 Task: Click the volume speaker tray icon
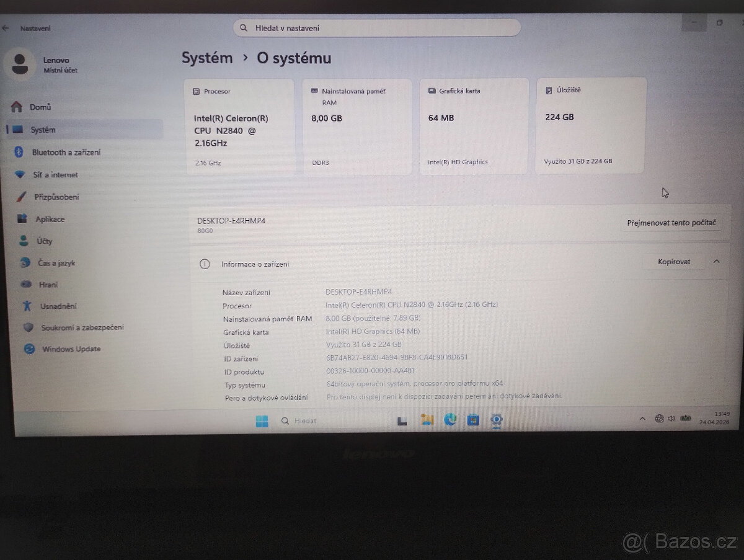(x=671, y=419)
